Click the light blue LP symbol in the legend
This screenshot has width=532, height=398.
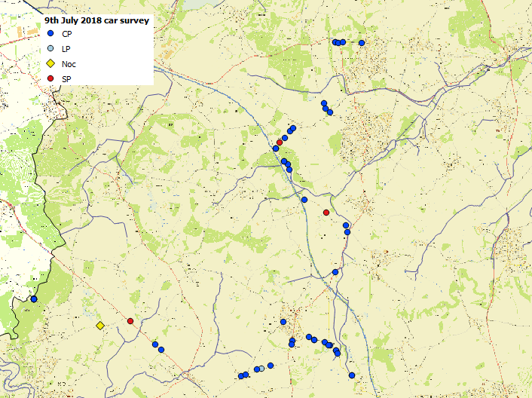[50, 48]
